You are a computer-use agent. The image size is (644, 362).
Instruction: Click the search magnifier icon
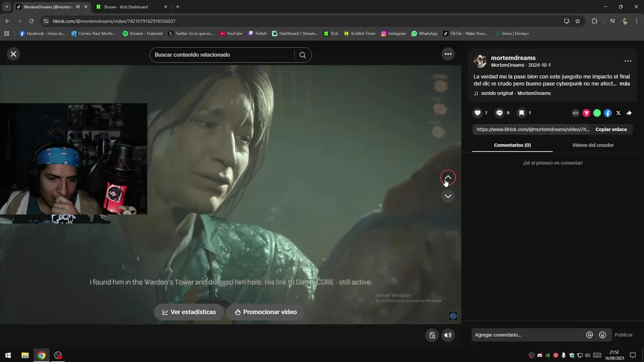coord(302,55)
